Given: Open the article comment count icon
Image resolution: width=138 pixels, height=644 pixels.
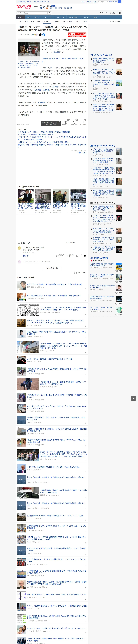Looking at the screenshot, I should coord(32,35).
